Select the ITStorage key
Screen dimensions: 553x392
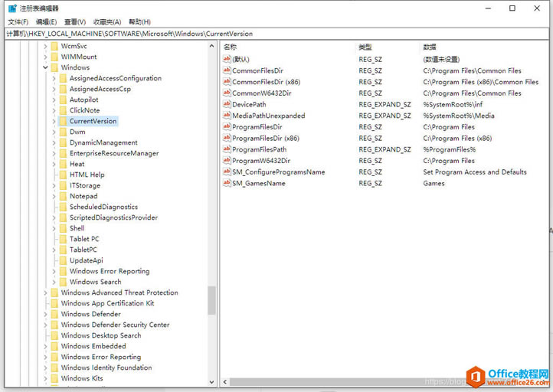[85, 185]
